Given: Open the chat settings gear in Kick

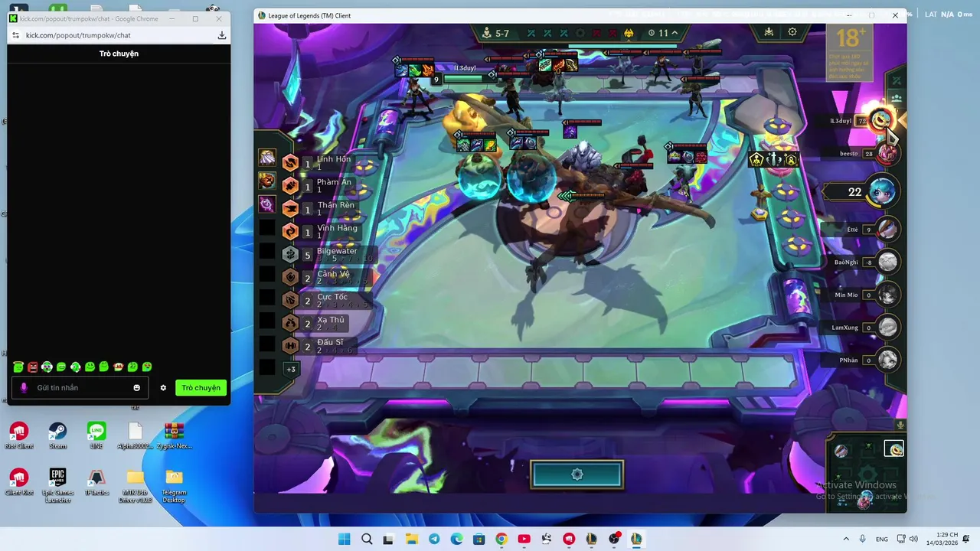Looking at the screenshot, I should (x=163, y=388).
